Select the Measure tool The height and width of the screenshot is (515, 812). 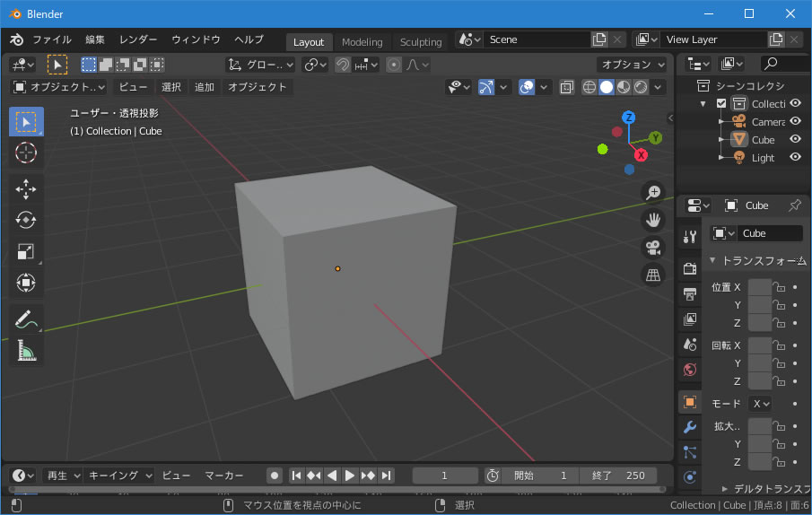pos(26,351)
